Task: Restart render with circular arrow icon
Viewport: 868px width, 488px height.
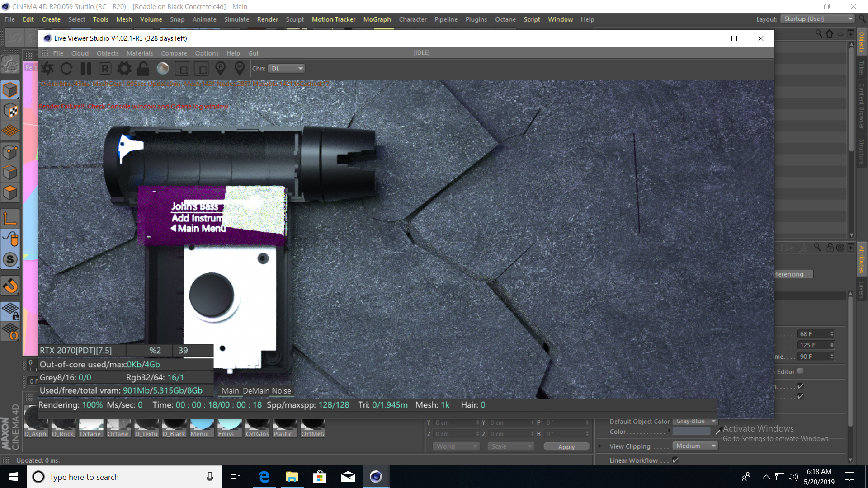Action: tap(66, 69)
